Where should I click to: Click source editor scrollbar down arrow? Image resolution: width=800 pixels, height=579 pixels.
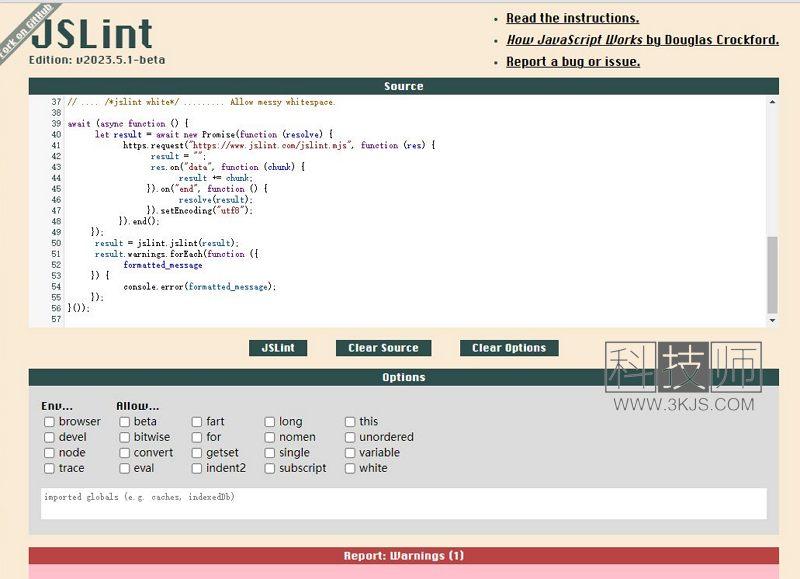pos(772,320)
